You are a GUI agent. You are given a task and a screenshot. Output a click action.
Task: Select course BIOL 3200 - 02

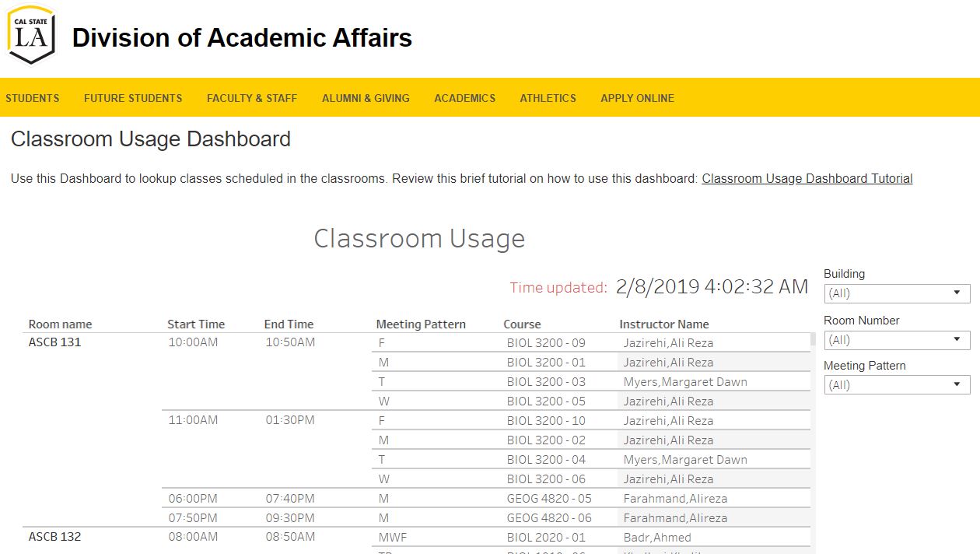pyautogui.click(x=546, y=440)
